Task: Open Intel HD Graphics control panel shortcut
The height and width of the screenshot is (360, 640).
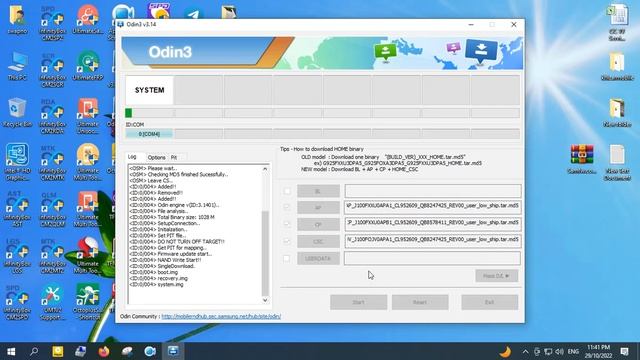Action: [x=17, y=162]
